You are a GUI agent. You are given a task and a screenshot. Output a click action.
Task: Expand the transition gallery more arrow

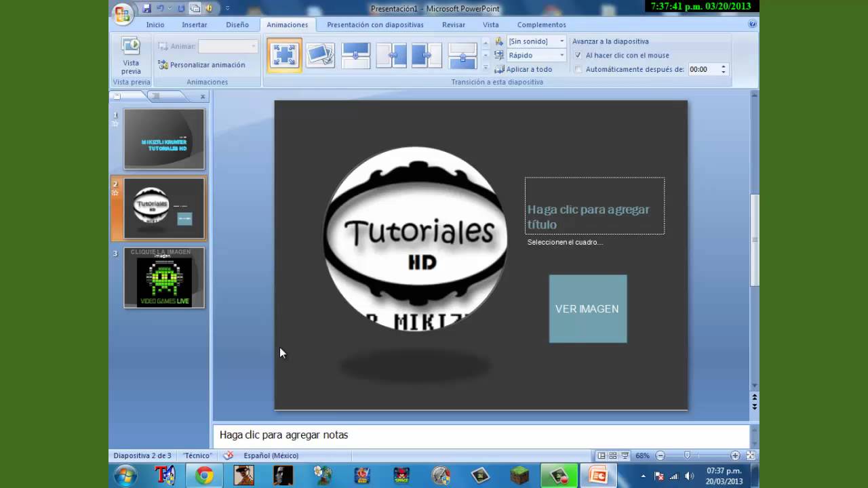coord(486,68)
